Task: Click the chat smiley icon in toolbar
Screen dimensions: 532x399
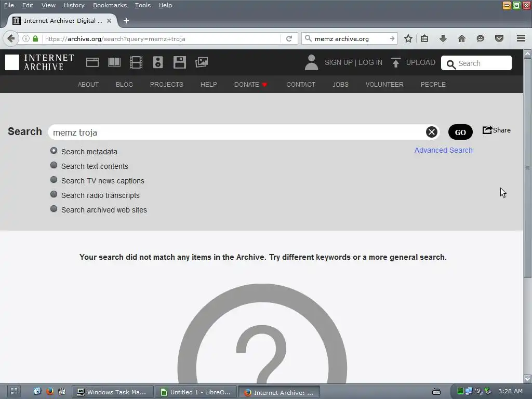Action: pyautogui.click(x=480, y=38)
